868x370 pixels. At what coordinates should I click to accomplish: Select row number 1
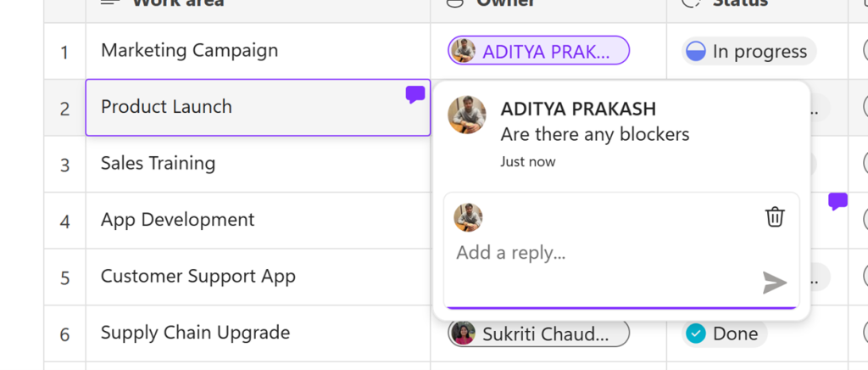pos(64,52)
